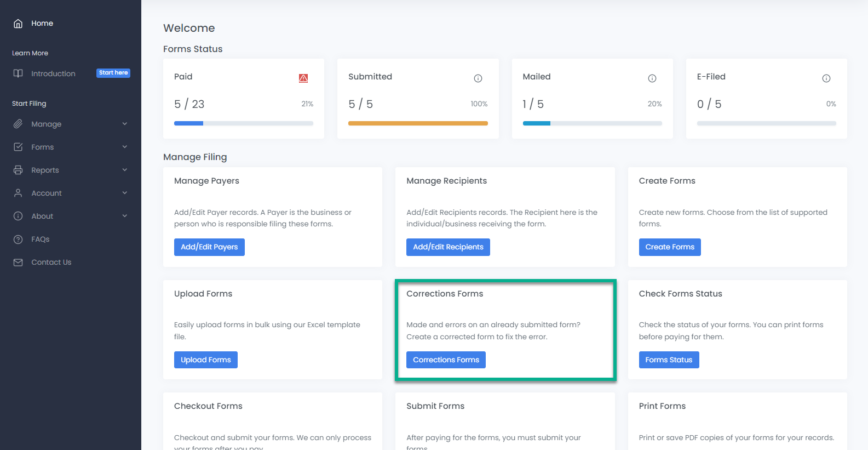Click the info icon on Mailed card
Viewport: 868px width, 450px height.
click(652, 78)
